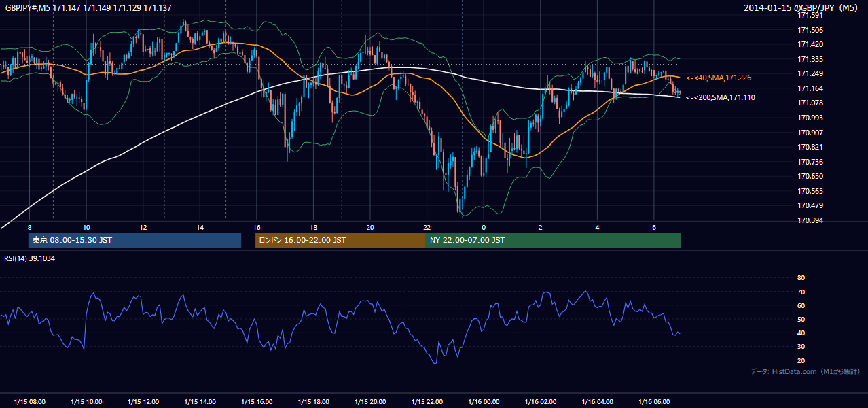Click price level 170.565 on axis
The width and height of the screenshot is (868, 408).
(810, 191)
